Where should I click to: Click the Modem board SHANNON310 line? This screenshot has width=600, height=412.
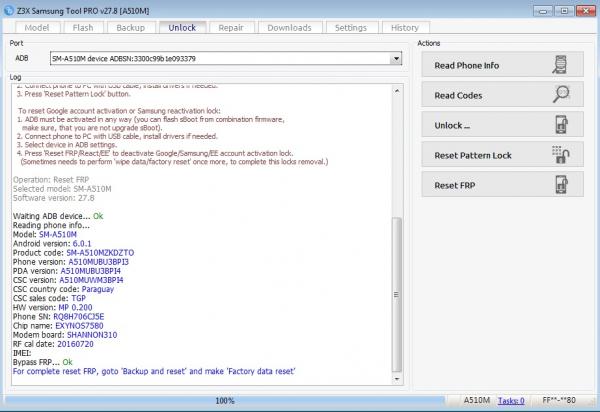65,335
